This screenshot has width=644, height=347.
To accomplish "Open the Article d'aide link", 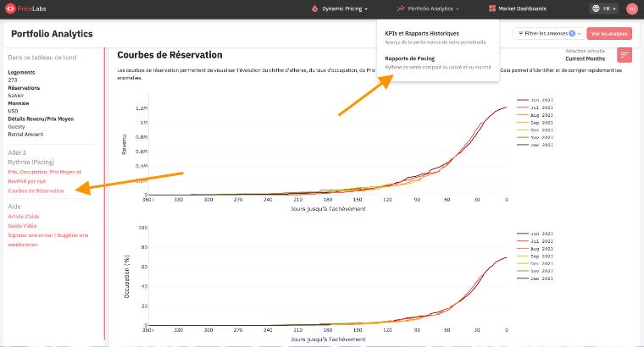I will pos(24,216).
